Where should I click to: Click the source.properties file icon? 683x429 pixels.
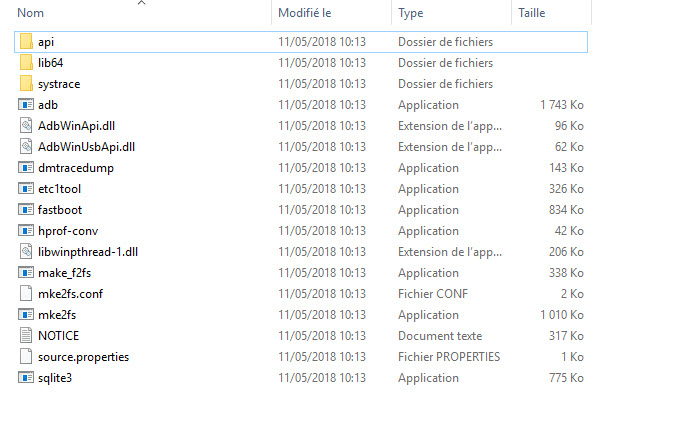coord(27,357)
